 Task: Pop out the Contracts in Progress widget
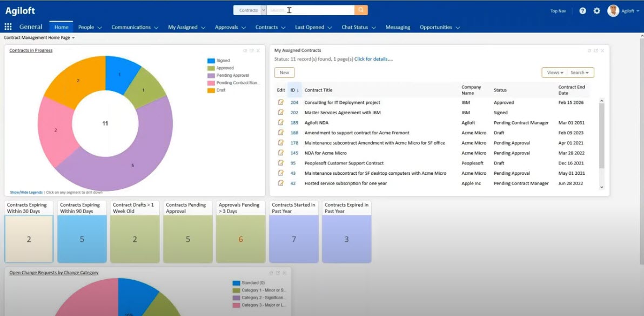(x=251, y=51)
